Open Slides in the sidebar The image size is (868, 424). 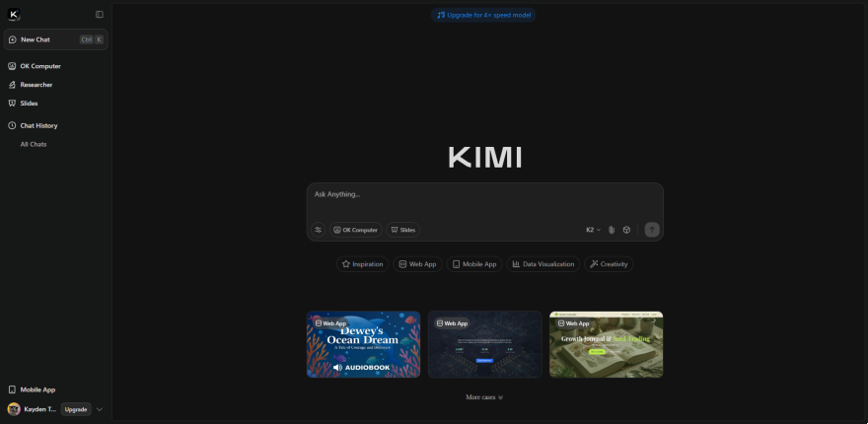pos(29,104)
